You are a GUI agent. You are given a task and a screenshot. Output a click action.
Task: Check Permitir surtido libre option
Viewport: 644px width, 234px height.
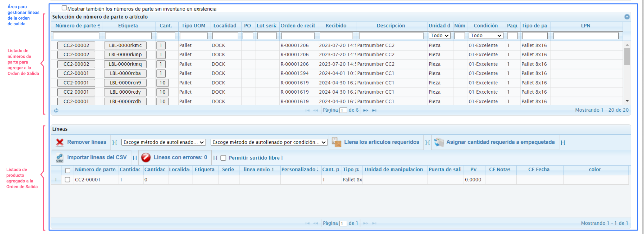point(223,158)
